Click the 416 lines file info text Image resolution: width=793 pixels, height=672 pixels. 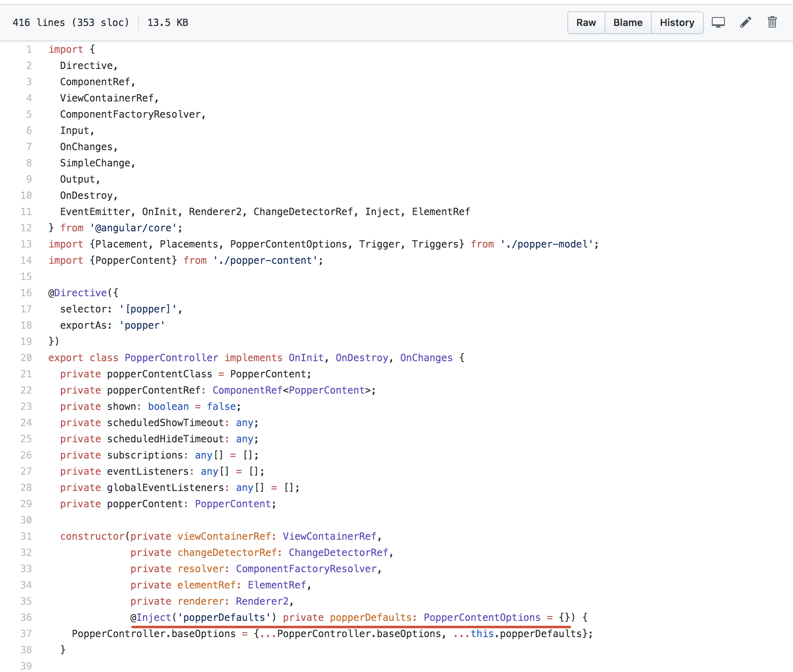point(71,22)
